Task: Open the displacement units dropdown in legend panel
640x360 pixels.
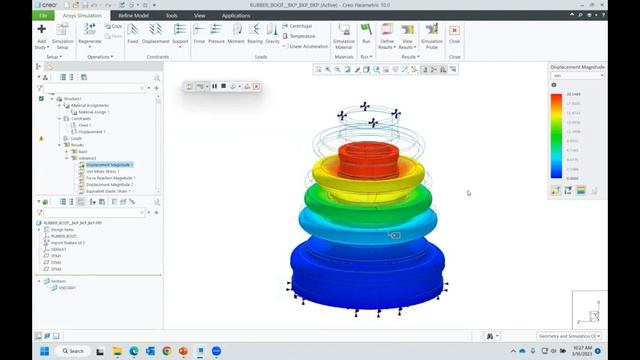Action: 577,76
